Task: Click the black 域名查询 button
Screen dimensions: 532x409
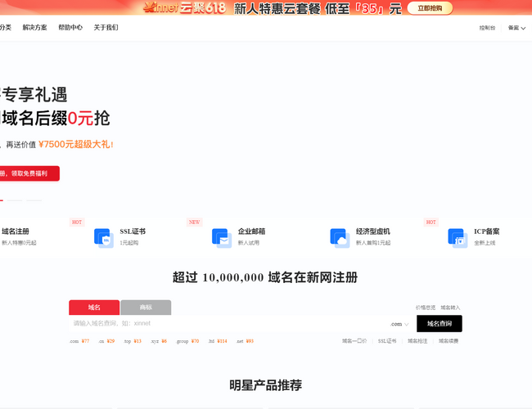Action: [x=440, y=324]
